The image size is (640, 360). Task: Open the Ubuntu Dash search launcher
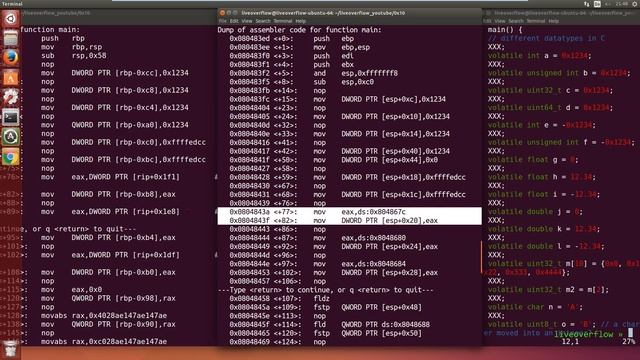[11, 19]
